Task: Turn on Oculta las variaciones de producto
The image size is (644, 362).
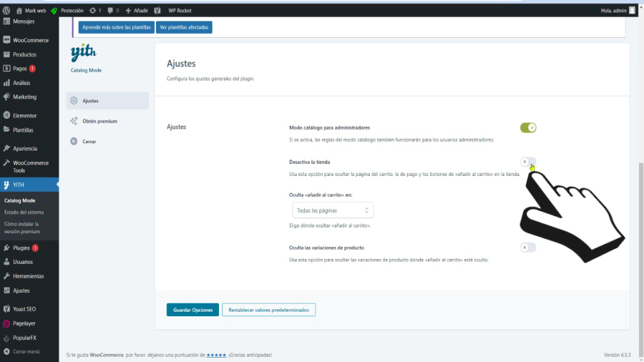Action: 528,247
